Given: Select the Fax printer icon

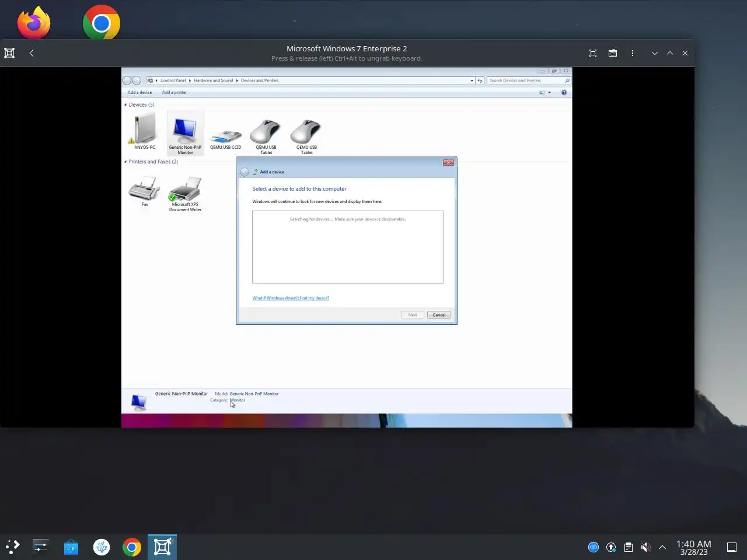Looking at the screenshot, I should (144, 191).
